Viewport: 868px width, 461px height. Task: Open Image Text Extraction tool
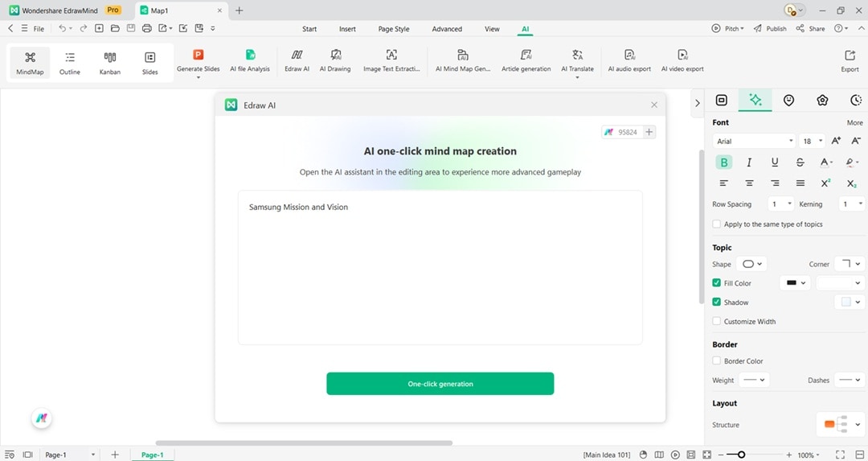tap(391, 61)
